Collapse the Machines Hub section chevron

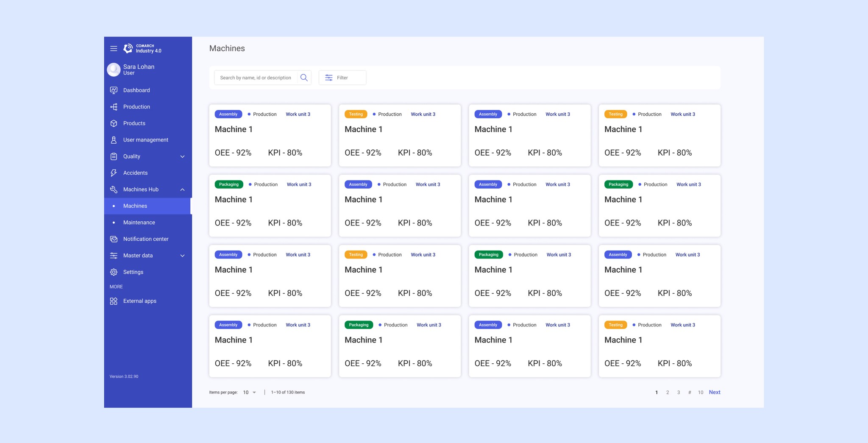[x=183, y=189]
